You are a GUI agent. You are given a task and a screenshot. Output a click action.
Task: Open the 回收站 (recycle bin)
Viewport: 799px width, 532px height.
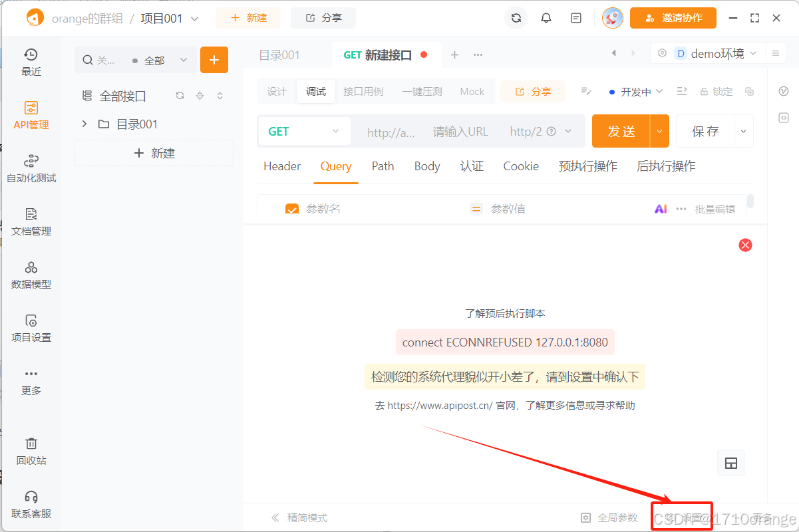tap(31, 451)
